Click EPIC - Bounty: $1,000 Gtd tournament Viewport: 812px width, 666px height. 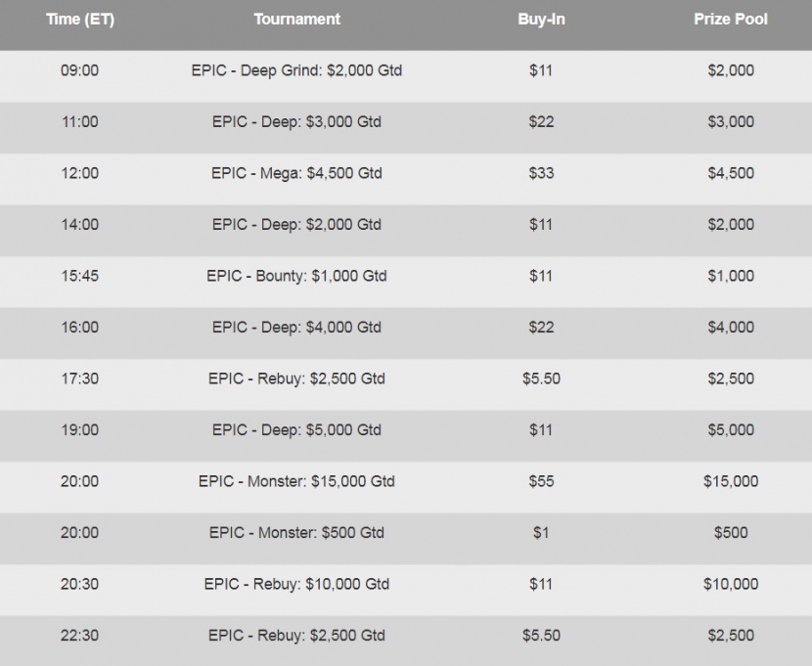point(296,276)
